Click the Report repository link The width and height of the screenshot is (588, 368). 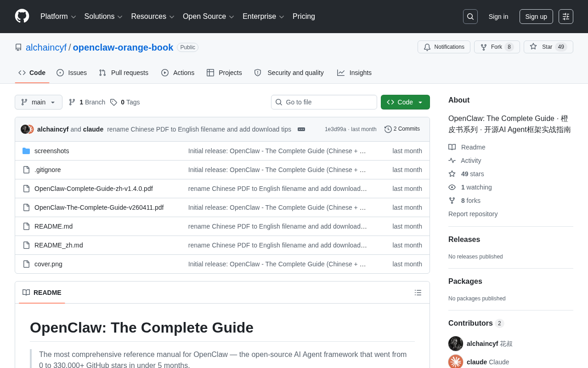click(473, 214)
